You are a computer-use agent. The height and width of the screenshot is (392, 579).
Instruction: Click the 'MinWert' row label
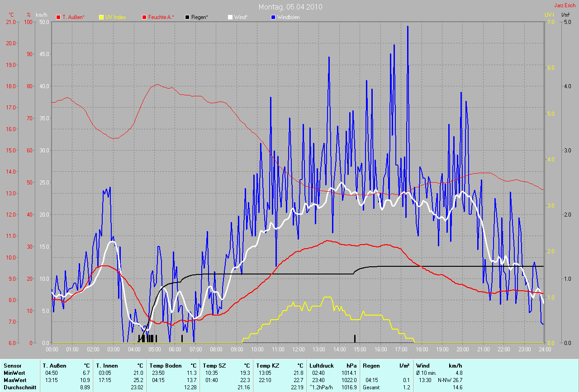click(x=14, y=373)
